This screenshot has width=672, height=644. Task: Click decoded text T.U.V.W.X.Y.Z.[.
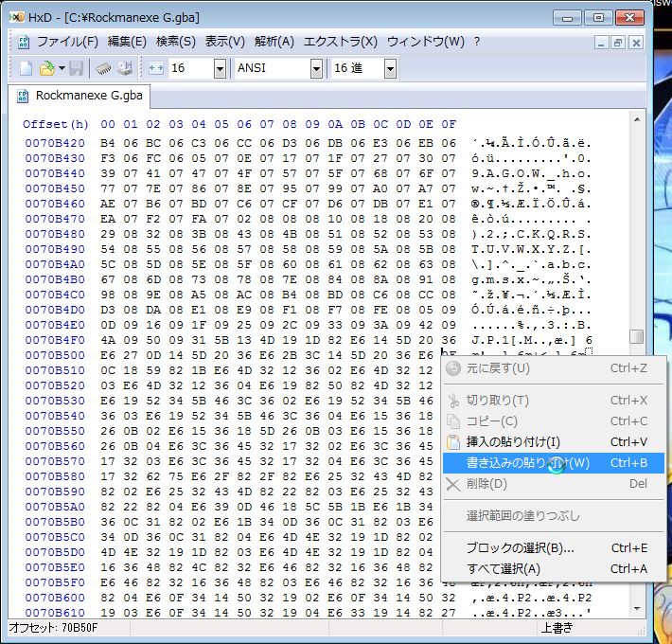click(531, 249)
